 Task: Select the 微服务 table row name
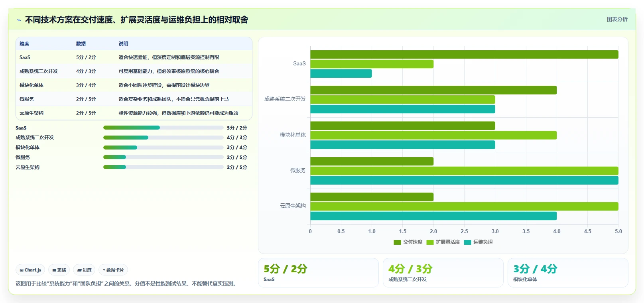coord(27,99)
